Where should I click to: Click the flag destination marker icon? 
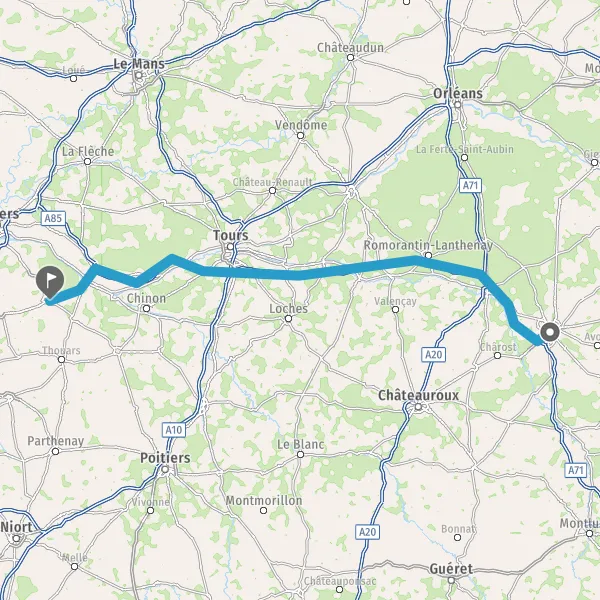(50, 282)
